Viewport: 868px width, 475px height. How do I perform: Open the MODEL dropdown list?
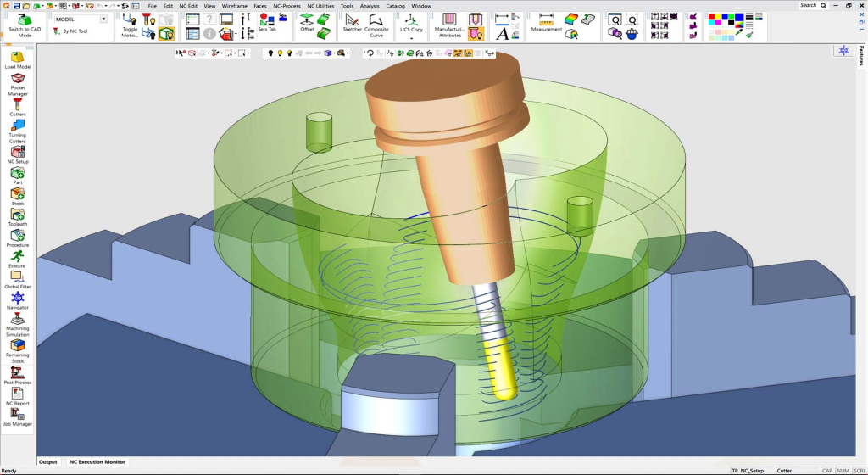[x=103, y=19]
